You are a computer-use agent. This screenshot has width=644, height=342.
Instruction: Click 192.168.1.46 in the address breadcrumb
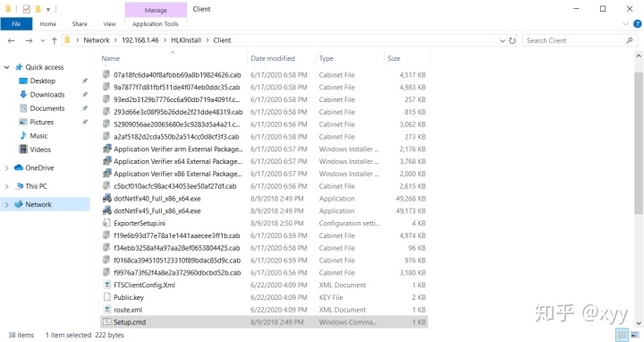pos(140,40)
